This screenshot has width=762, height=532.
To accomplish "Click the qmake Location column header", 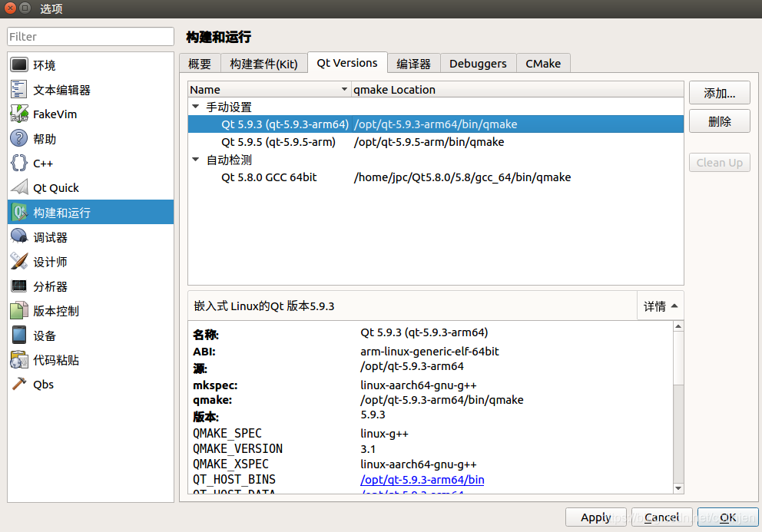I will point(517,89).
